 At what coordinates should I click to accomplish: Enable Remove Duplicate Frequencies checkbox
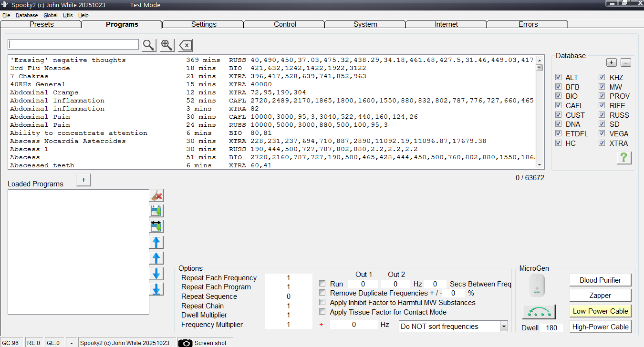tap(322, 293)
